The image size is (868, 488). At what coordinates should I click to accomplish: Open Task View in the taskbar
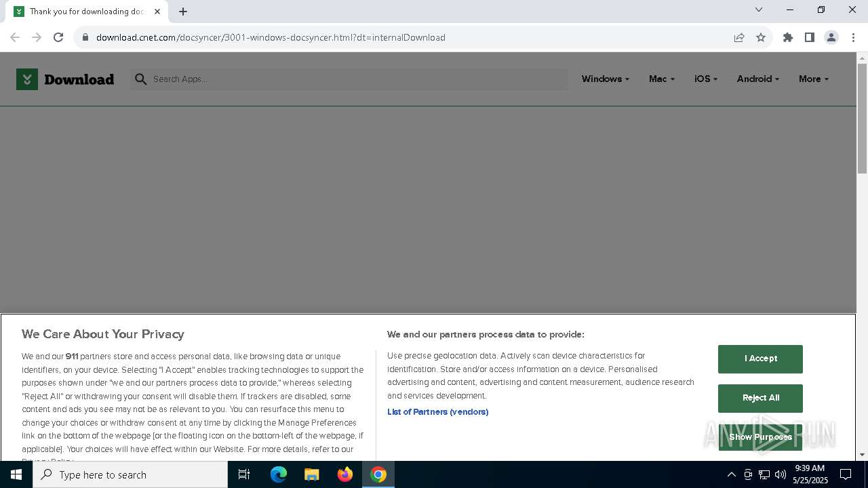[x=244, y=474]
